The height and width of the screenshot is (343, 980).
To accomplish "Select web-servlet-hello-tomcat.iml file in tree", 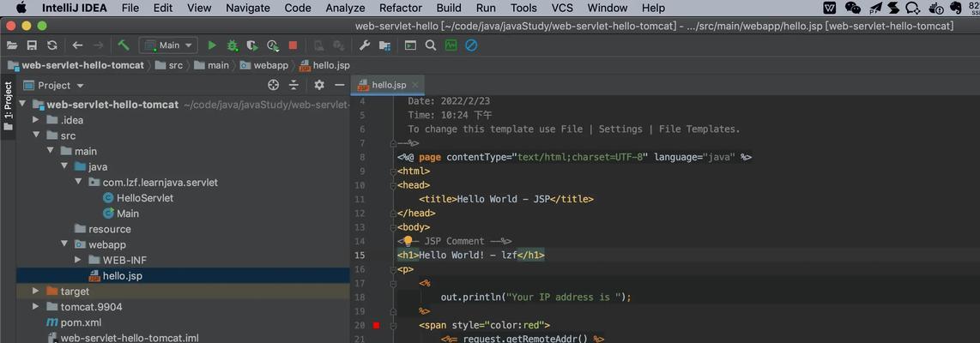I will 123,338.
